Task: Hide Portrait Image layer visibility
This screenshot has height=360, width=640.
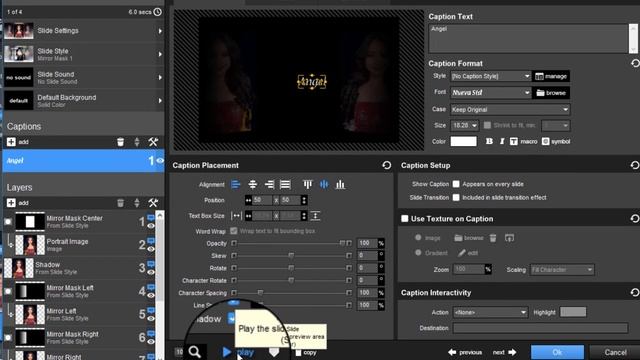Action: pos(151,249)
